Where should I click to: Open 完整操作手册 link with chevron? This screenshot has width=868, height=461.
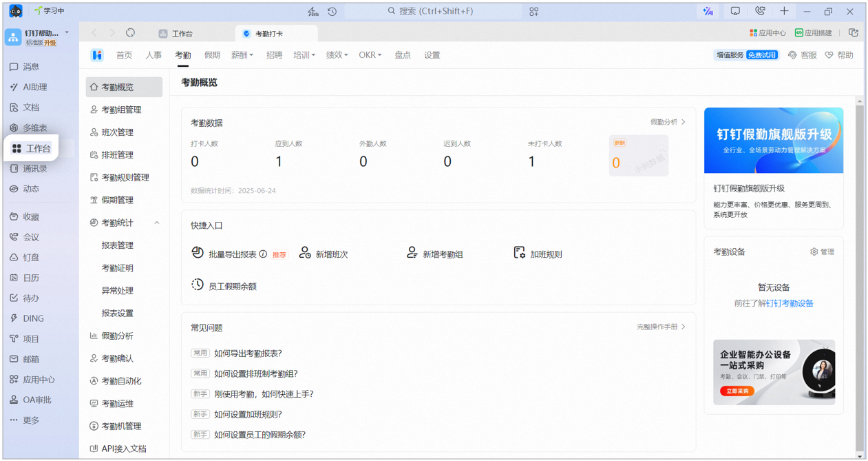(x=661, y=327)
